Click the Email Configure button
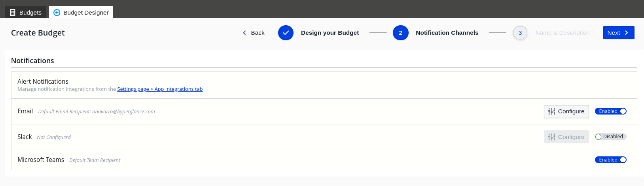The image size is (644, 186). (566, 111)
